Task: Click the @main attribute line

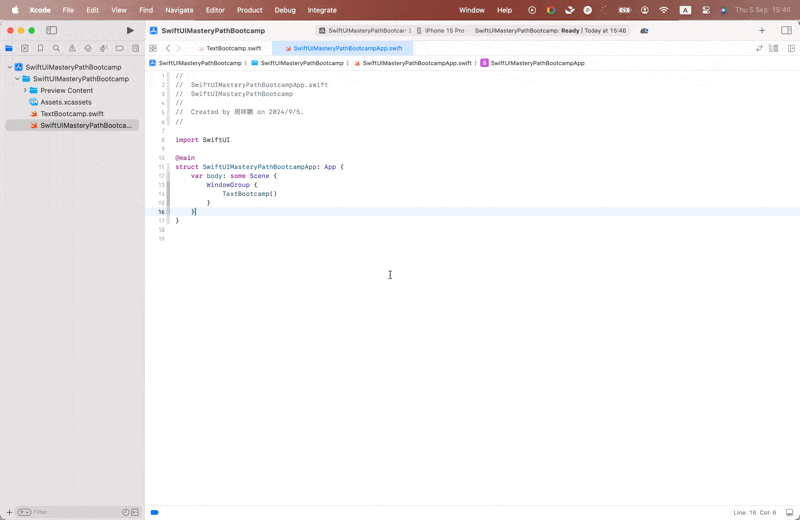Action: pos(185,158)
